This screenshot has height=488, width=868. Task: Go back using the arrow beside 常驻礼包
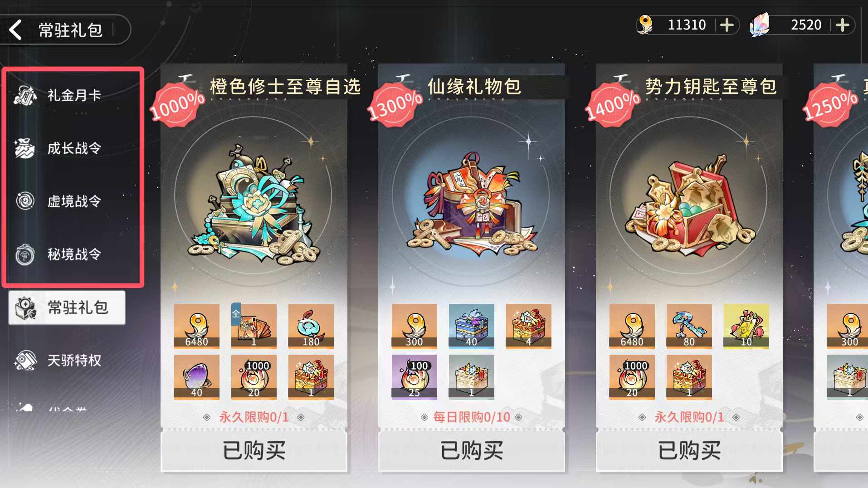point(16,30)
